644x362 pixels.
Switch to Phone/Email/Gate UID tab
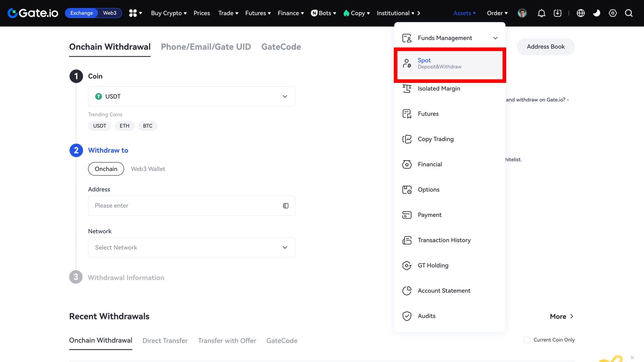(x=206, y=47)
